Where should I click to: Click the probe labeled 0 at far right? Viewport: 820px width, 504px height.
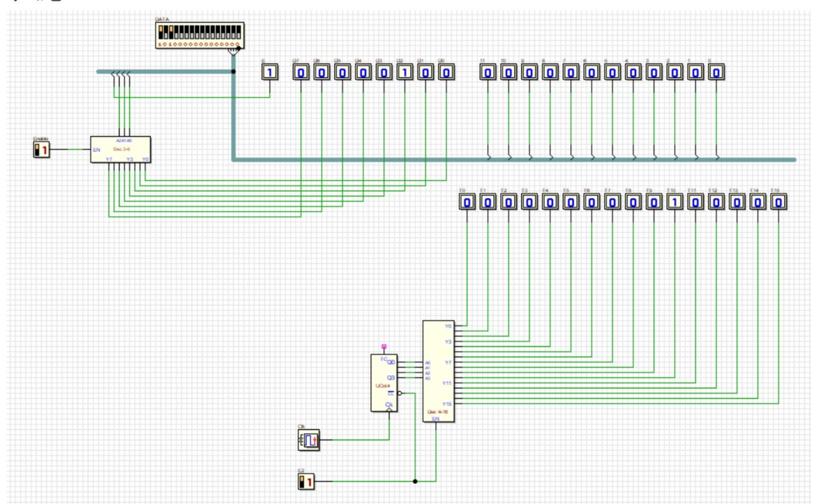(715, 73)
